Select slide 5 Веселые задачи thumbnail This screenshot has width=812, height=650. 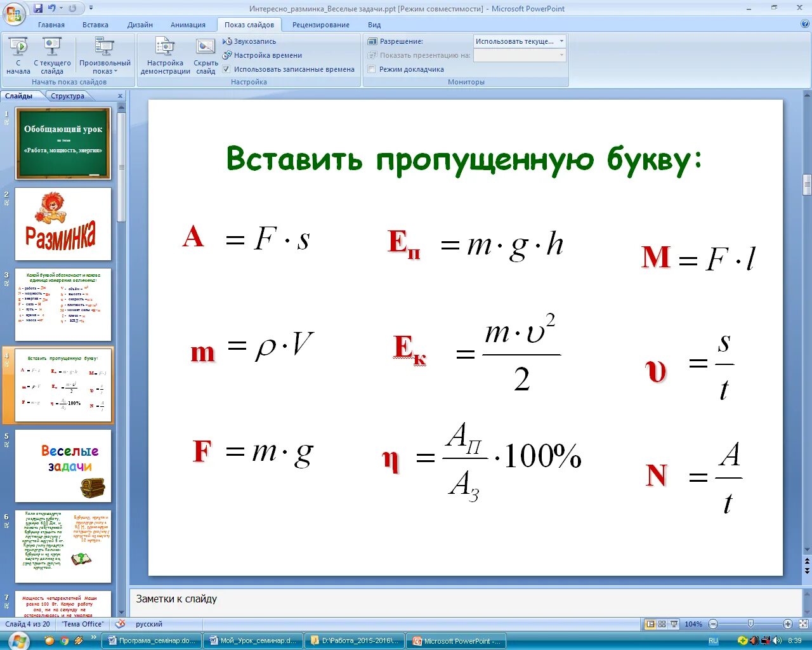pos(63,465)
